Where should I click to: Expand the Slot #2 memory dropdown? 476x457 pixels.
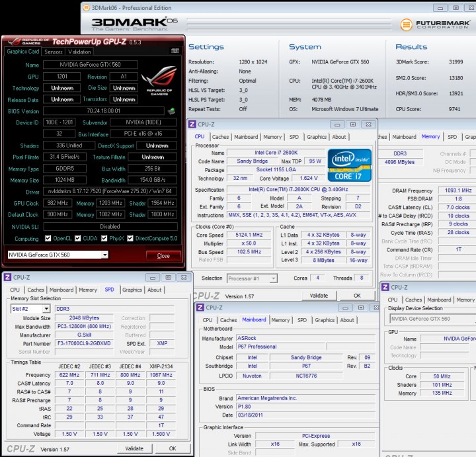pyautogui.click(x=30, y=309)
